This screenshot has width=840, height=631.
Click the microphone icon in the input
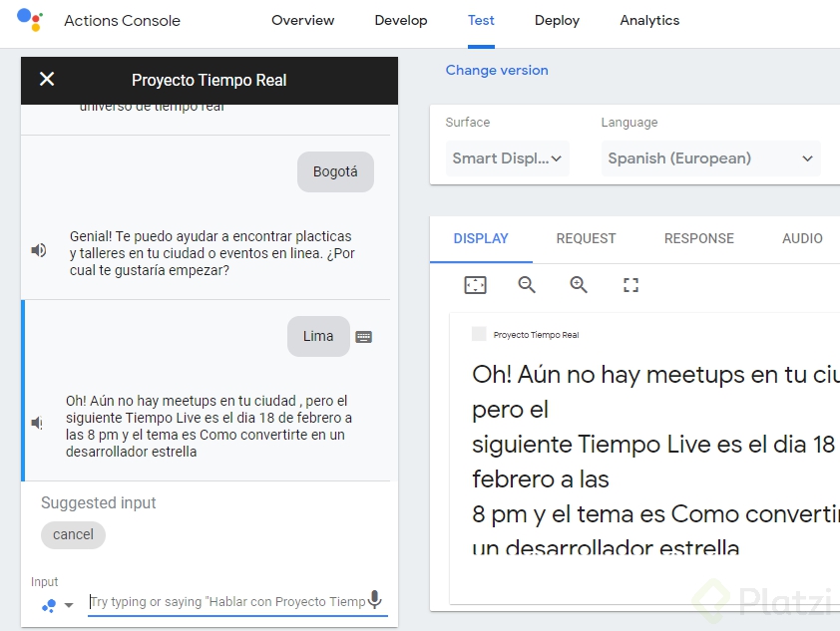(375, 599)
